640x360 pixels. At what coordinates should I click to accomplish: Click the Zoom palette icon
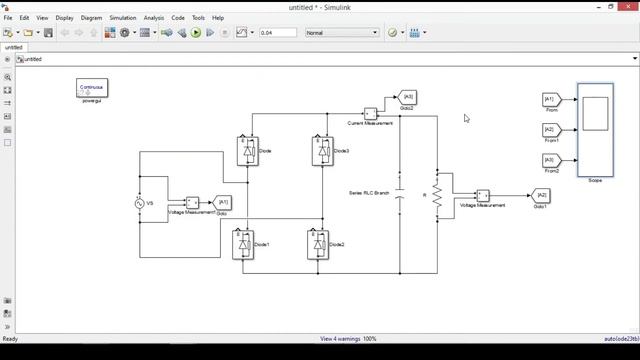pyautogui.click(x=7, y=77)
